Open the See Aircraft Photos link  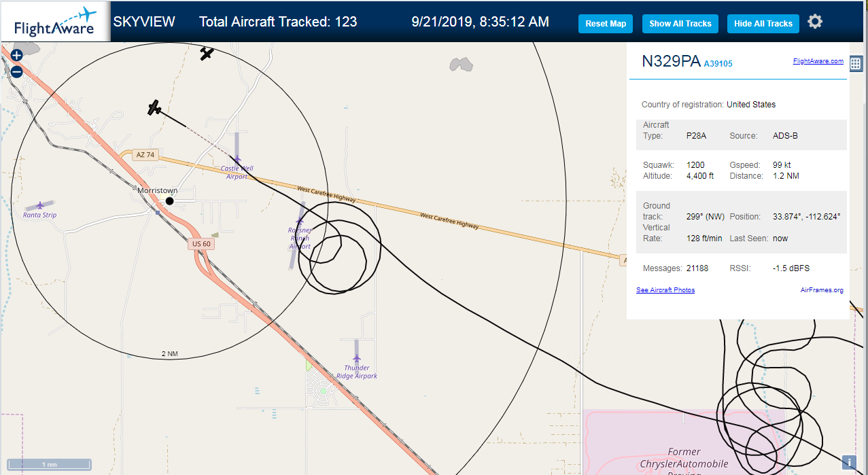(x=665, y=290)
